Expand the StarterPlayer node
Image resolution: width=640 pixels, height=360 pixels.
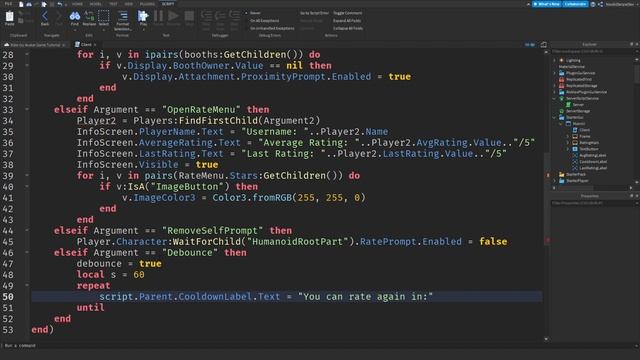point(554,181)
